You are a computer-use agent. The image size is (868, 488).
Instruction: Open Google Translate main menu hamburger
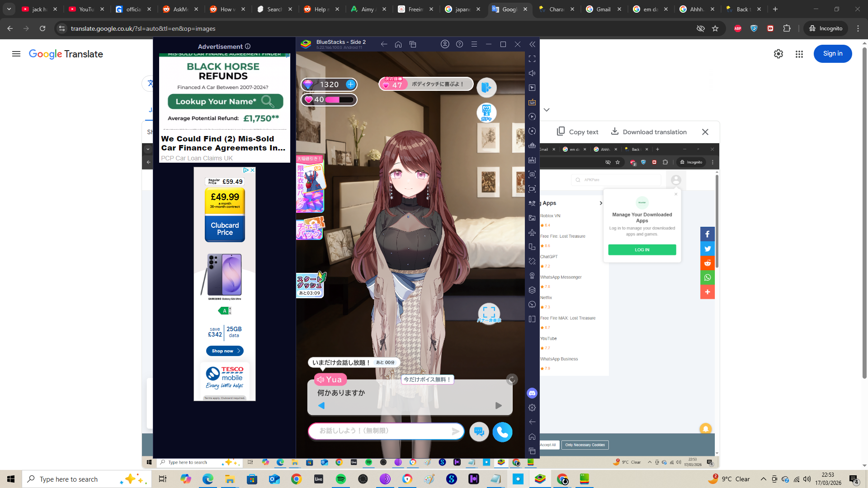pyautogui.click(x=16, y=54)
